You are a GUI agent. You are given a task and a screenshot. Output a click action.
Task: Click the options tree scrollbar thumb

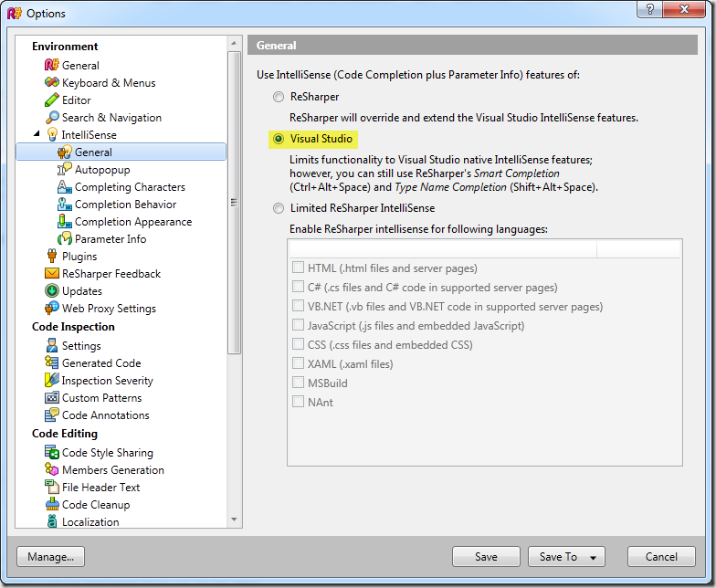coord(234,203)
